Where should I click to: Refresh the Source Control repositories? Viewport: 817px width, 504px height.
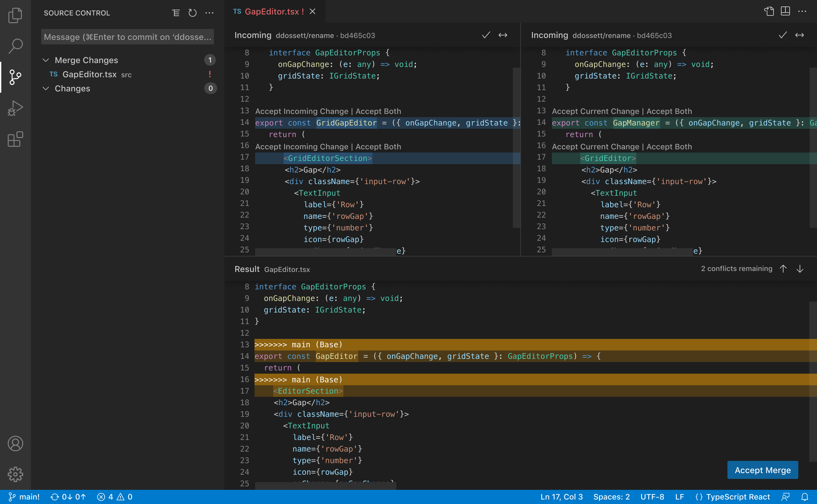(192, 13)
